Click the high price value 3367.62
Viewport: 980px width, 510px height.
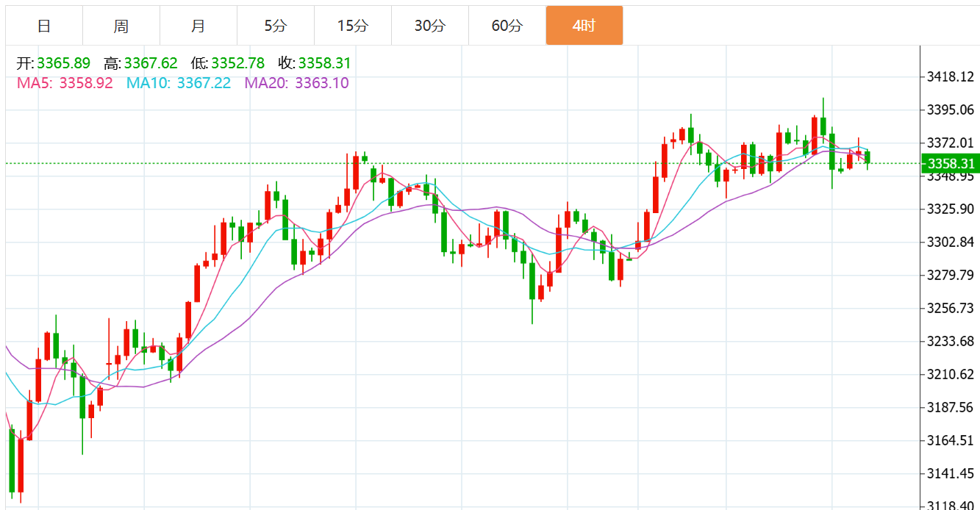(151, 64)
